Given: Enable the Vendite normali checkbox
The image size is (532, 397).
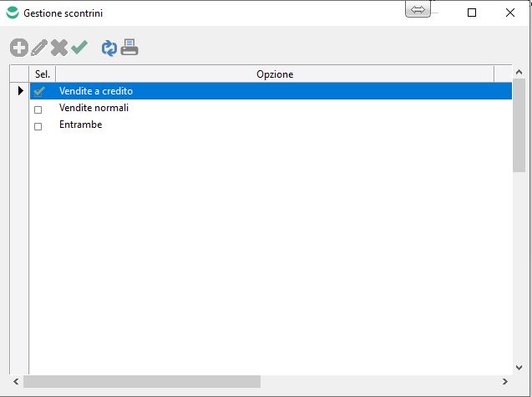Looking at the screenshot, I should tap(38, 109).
